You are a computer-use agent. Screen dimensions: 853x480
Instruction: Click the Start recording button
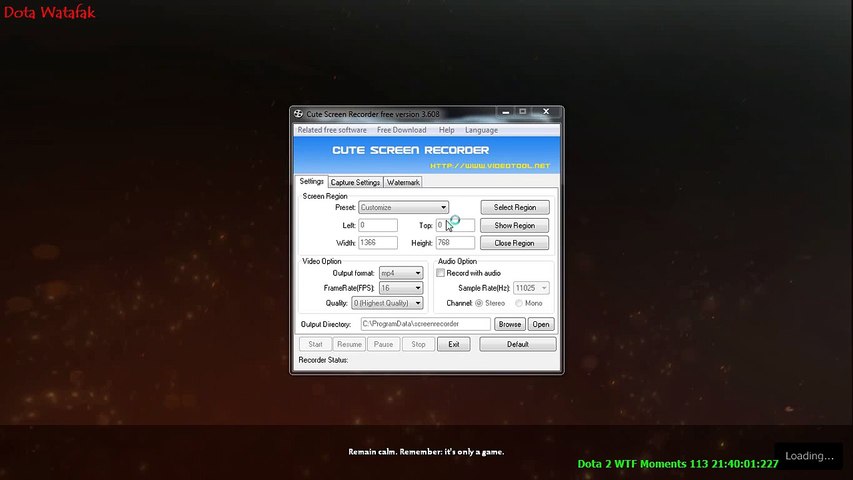click(x=315, y=344)
